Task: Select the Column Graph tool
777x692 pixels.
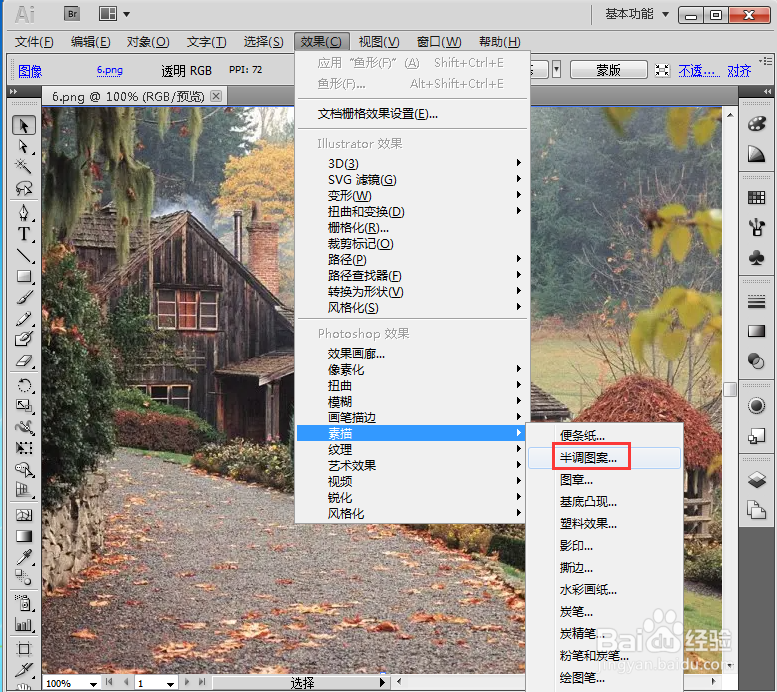Action: click(23, 625)
